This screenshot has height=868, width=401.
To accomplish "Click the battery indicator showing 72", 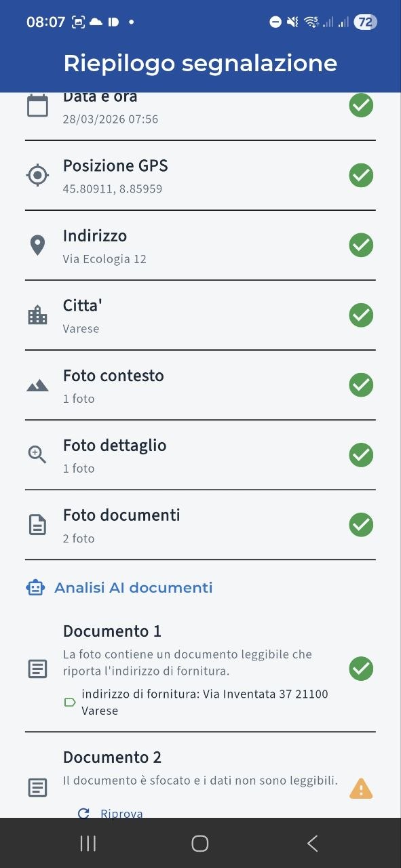I will pos(364,22).
